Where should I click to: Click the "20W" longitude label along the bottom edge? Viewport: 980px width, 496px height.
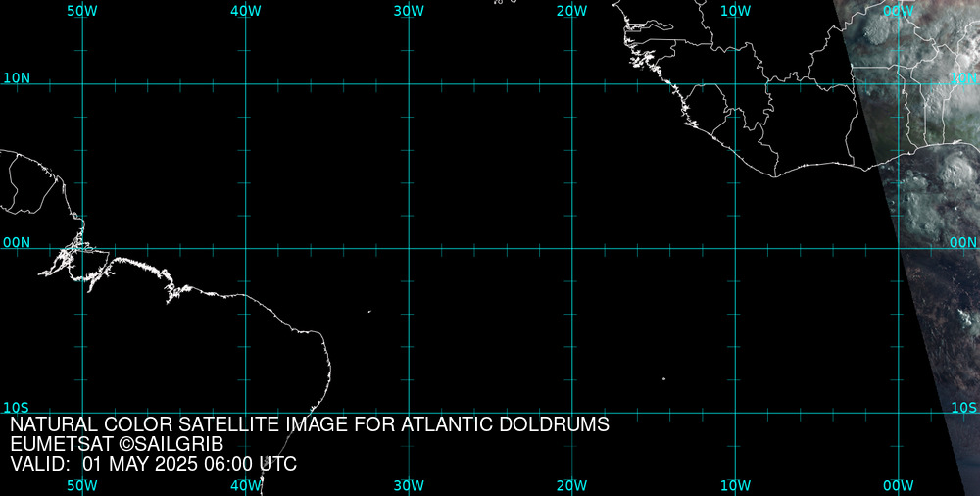coord(572,486)
